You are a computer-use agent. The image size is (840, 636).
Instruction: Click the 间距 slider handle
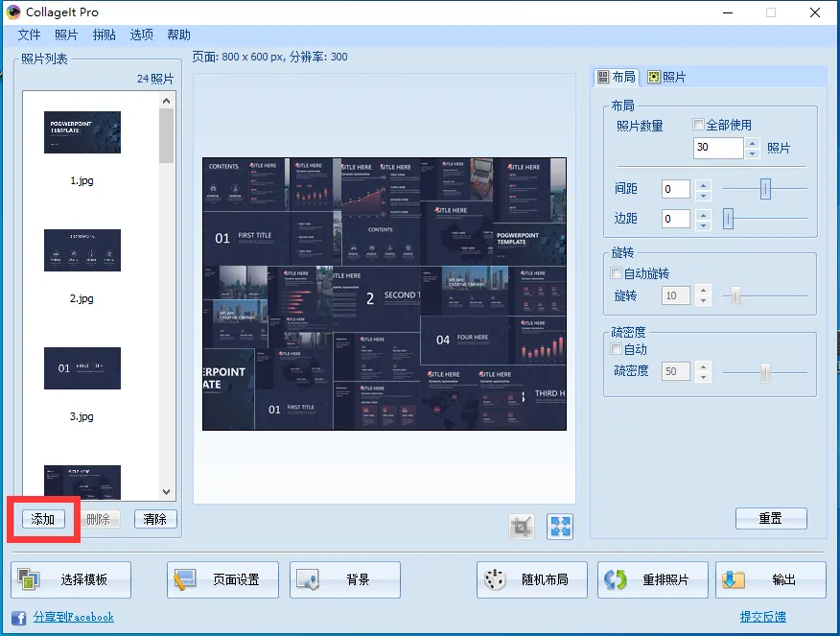point(765,189)
